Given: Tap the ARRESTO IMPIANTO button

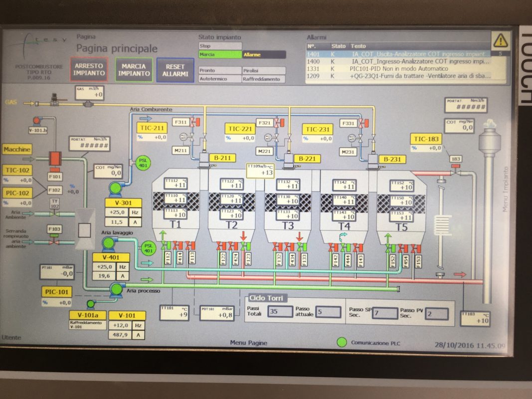Looking at the screenshot, I should point(89,69).
